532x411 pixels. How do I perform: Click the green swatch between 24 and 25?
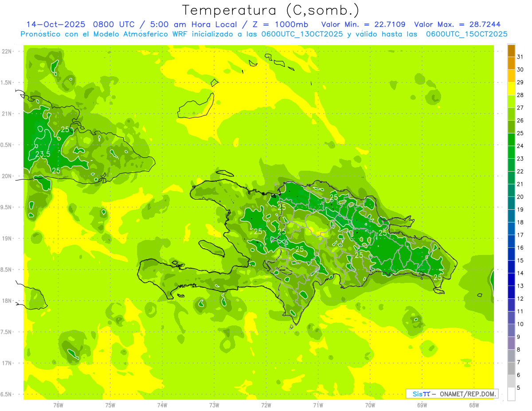[511, 139]
